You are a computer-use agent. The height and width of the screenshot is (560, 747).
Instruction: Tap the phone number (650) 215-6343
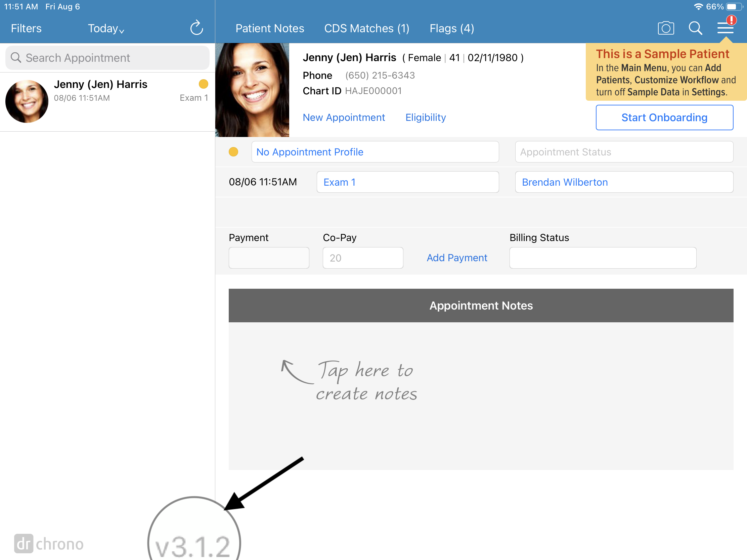pyautogui.click(x=380, y=75)
